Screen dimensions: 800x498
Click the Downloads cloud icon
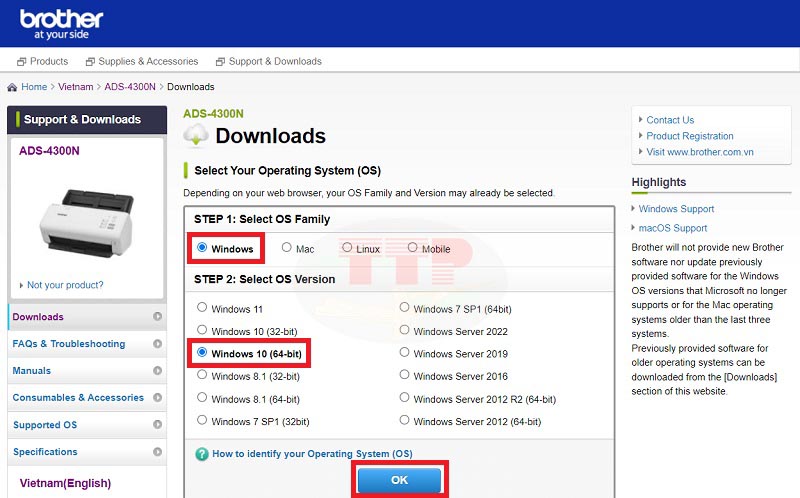tap(196, 136)
